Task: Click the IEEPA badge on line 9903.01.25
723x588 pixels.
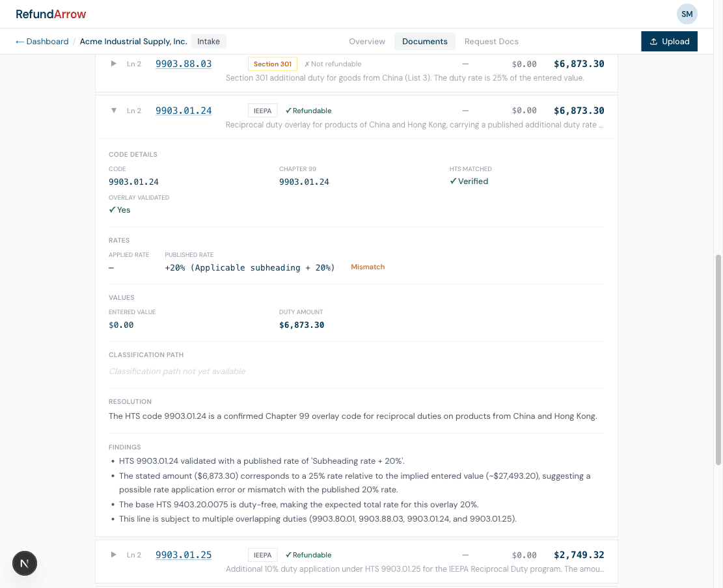Action: (x=262, y=555)
